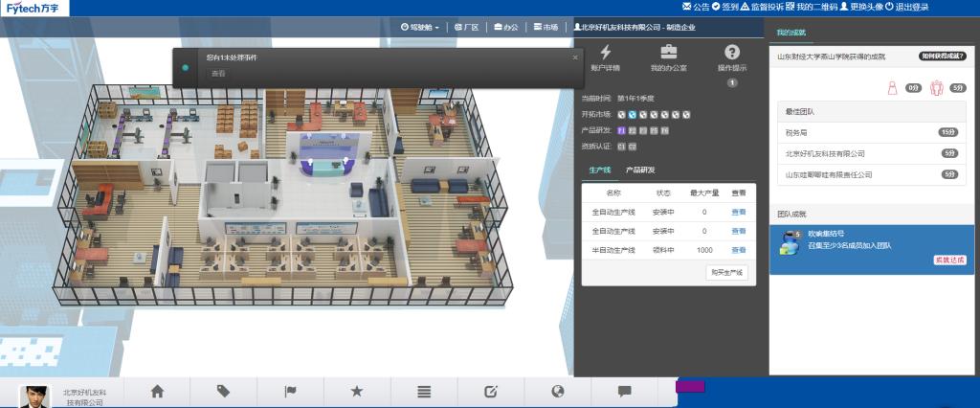Image resolution: width=980 pixels, height=408 pixels.
Task: Expand the 驾驶舱 dropdown menu
Action: point(421,27)
